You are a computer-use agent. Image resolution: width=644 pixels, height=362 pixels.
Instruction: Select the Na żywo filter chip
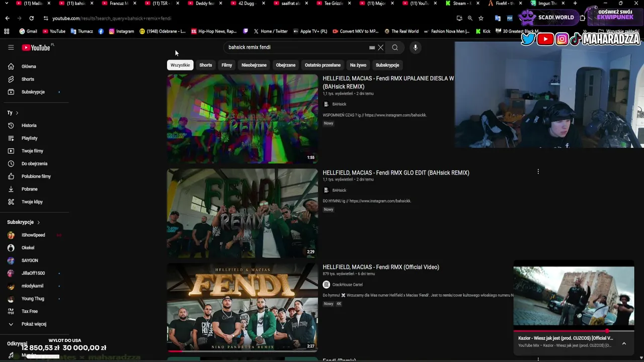click(x=358, y=65)
